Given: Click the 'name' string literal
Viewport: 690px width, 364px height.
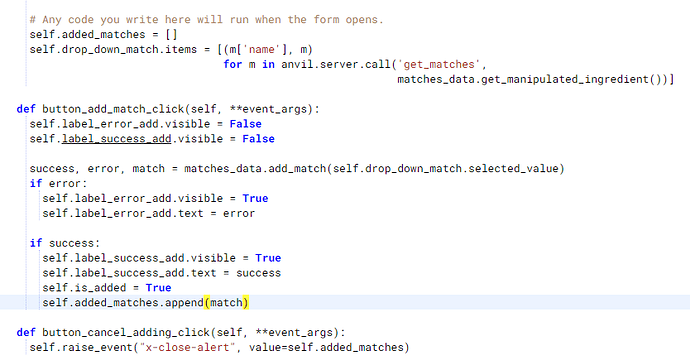Looking at the screenshot, I should pyautogui.click(x=261, y=50).
